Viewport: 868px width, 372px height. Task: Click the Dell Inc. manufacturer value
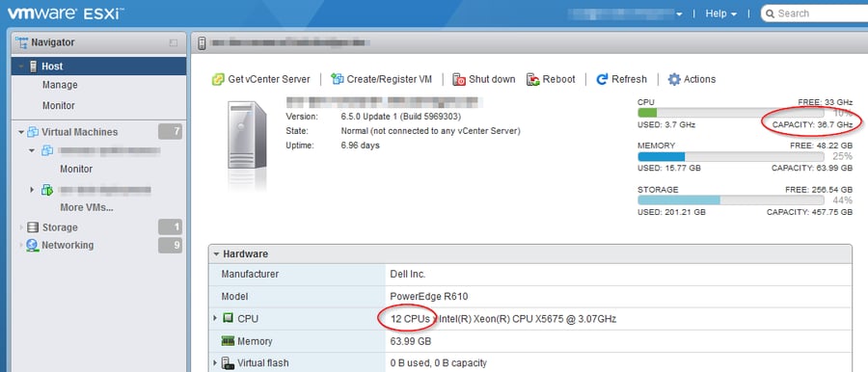tap(408, 274)
